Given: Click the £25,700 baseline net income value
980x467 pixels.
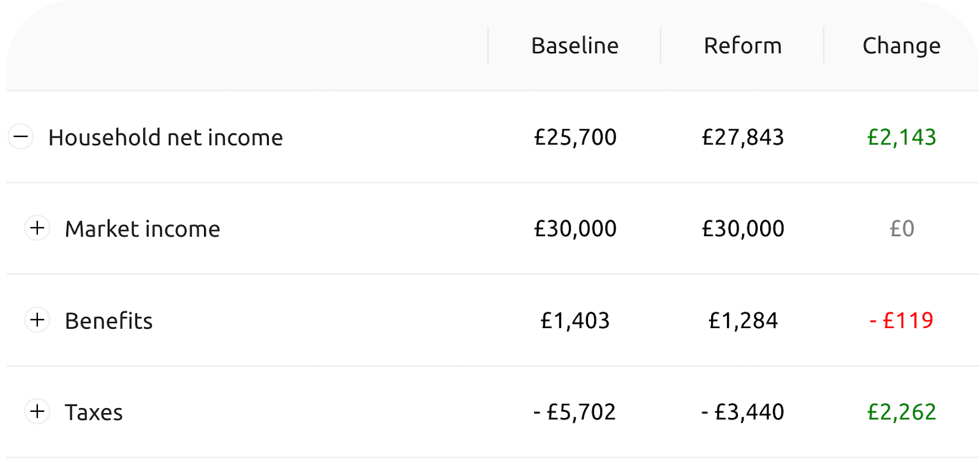Looking at the screenshot, I should click(575, 137).
